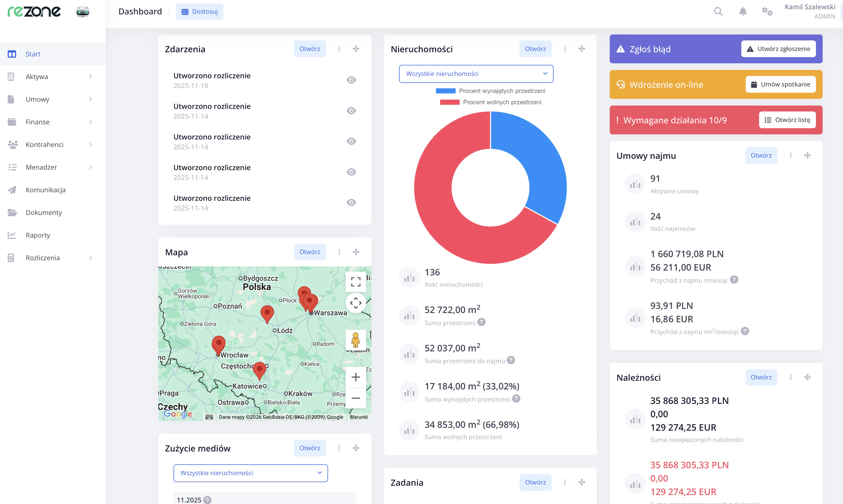The image size is (843, 504).
Task: View last Utworzono rozliczenie event at list bottom
Action: coord(351,202)
